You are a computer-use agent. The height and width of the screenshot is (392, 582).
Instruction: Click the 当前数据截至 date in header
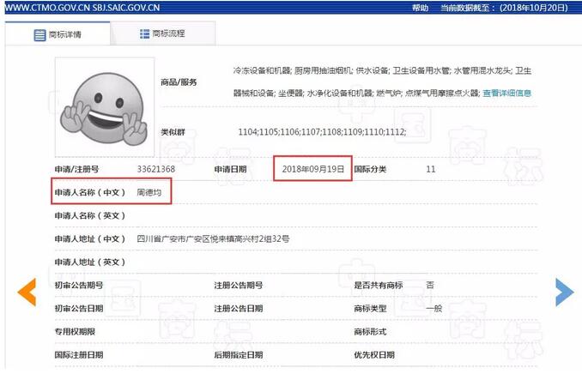point(504,8)
